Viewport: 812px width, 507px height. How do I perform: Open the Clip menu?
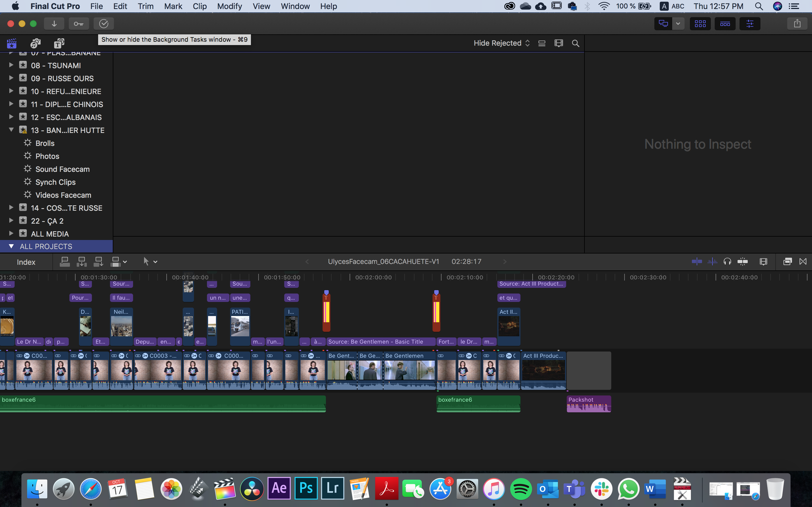[199, 6]
